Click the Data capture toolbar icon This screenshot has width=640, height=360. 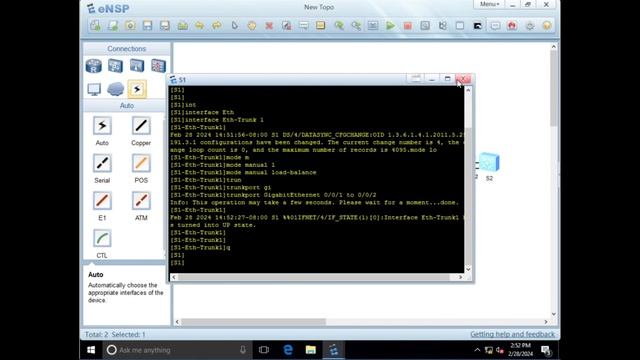coord(425,25)
